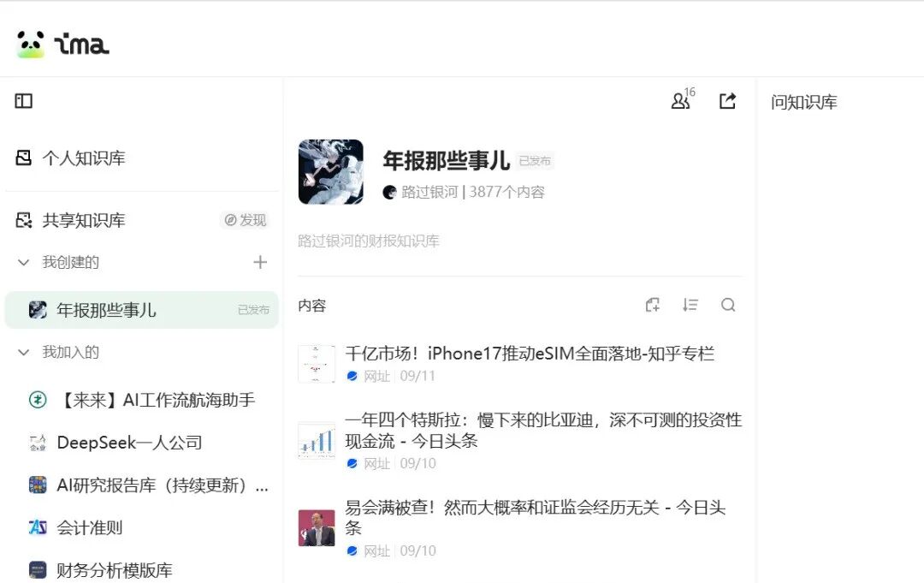Collapse the 我加入的 section
This screenshot has height=583, width=924.
pyautogui.click(x=24, y=353)
